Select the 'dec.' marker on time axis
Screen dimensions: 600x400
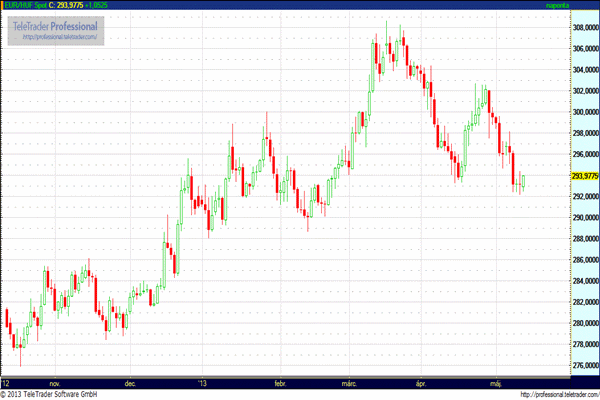[x=131, y=382]
